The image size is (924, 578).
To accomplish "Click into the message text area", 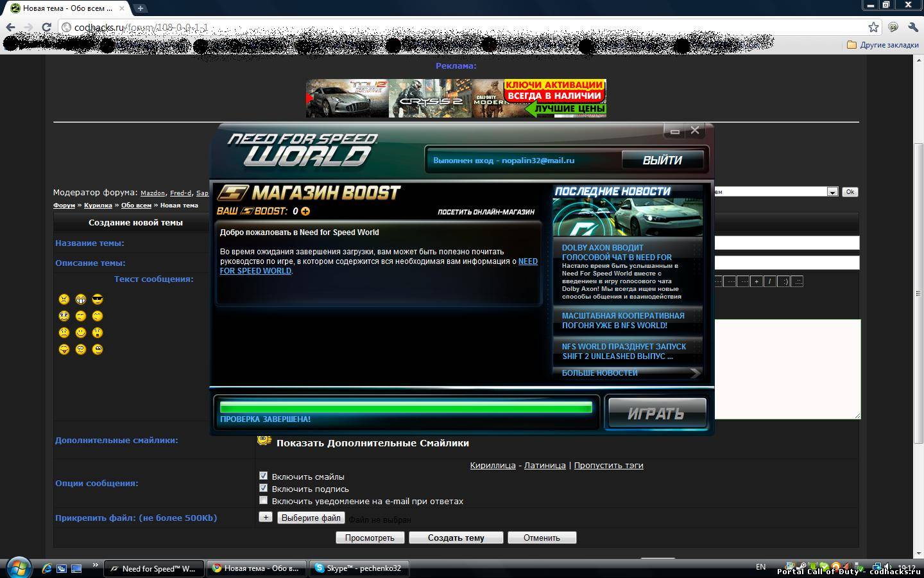I will tap(787, 369).
